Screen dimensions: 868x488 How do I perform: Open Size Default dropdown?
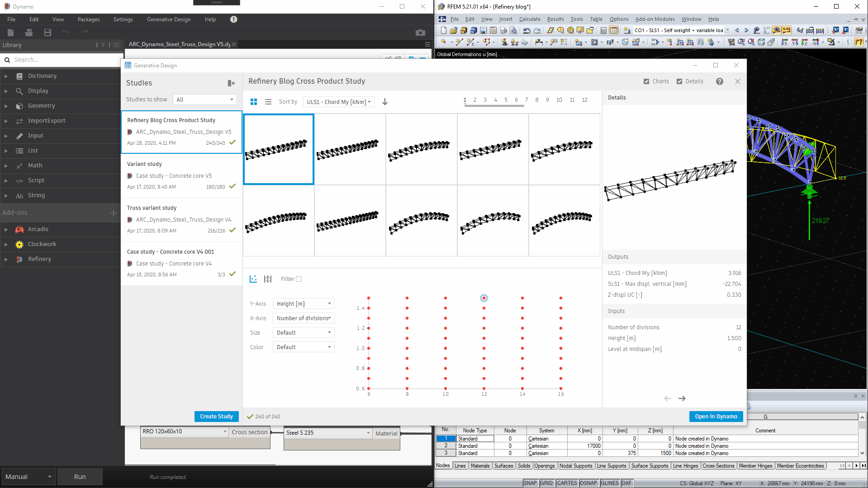(304, 332)
